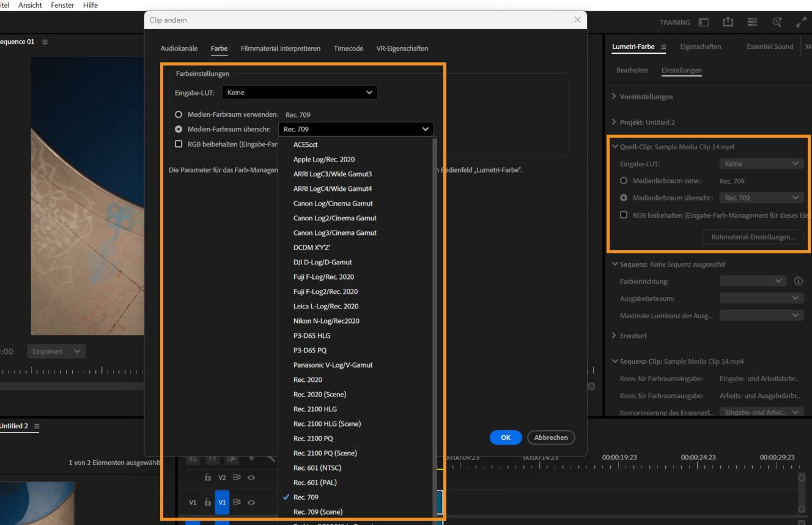Open the Export icon in the top bar
The height and width of the screenshot is (525, 812).
click(728, 22)
